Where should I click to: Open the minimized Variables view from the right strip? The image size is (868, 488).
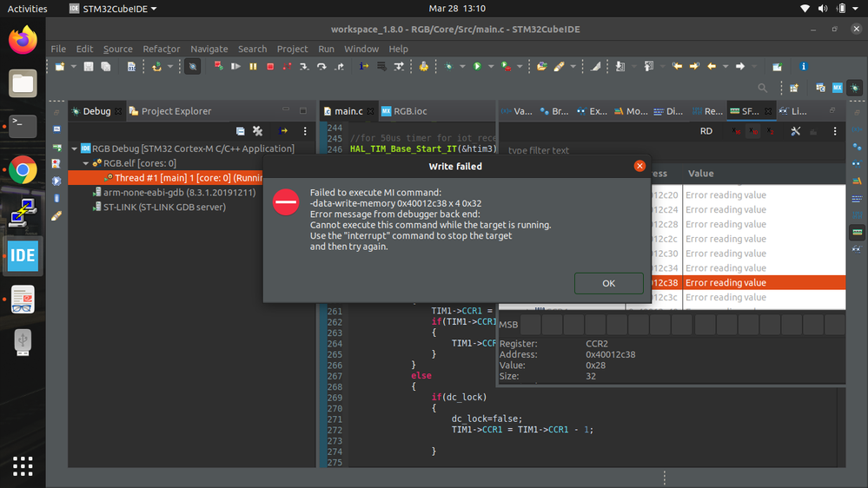pyautogui.click(x=857, y=129)
